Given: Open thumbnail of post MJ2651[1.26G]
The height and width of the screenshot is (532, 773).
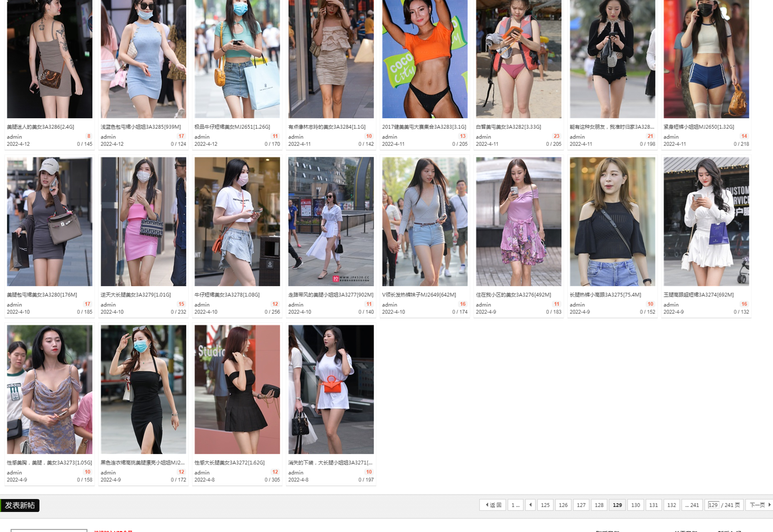Looking at the screenshot, I should click(x=237, y=59).
